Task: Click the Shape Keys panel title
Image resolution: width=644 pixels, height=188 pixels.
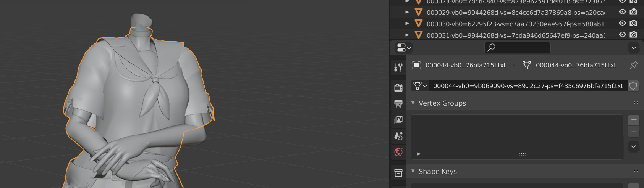Action: (438, 172)
